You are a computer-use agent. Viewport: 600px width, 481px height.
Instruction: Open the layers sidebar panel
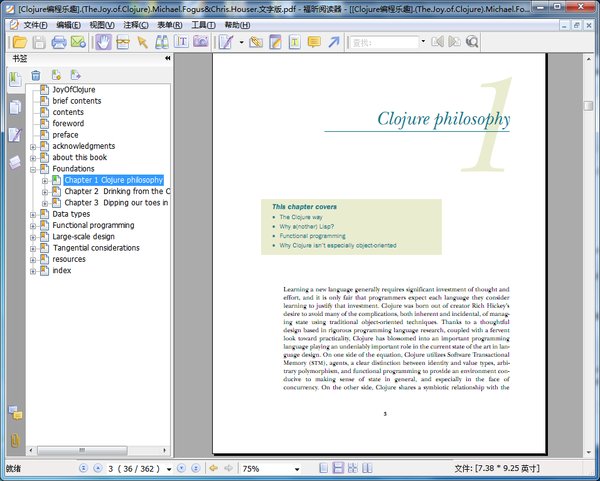pyautogui.click(x=15, y=162)
